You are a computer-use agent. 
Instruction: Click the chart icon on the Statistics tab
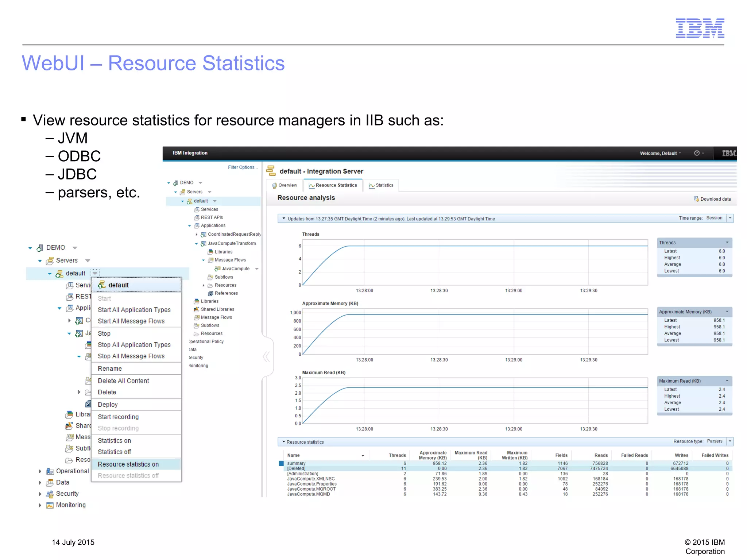(372, 185)
